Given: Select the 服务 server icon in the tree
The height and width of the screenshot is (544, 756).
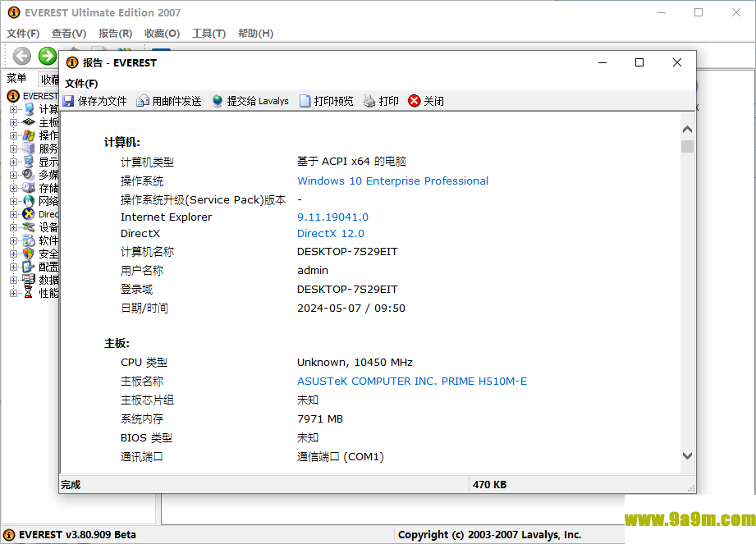Looking at the screenshot, I should coord(29,149).
